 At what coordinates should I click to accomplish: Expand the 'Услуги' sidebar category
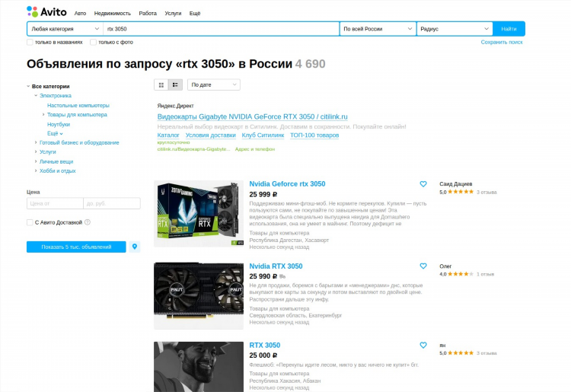click(x=36, y=151)
